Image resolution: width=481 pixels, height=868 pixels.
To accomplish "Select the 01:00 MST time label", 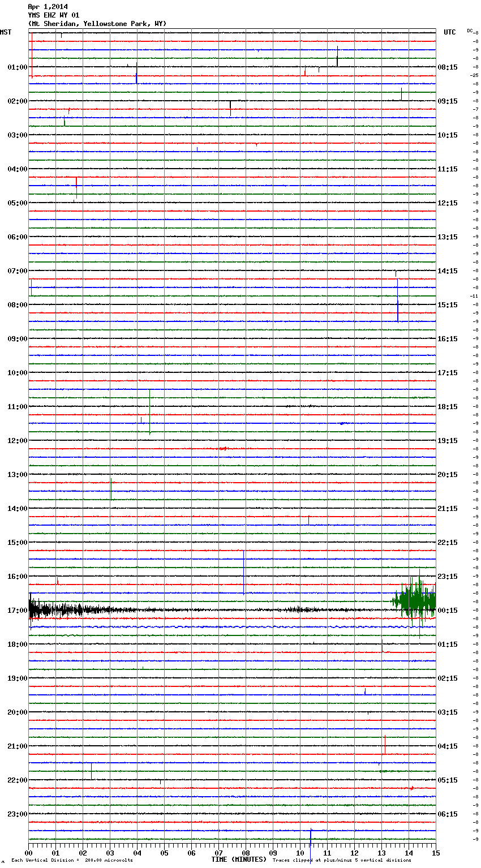I will point(18,67).
